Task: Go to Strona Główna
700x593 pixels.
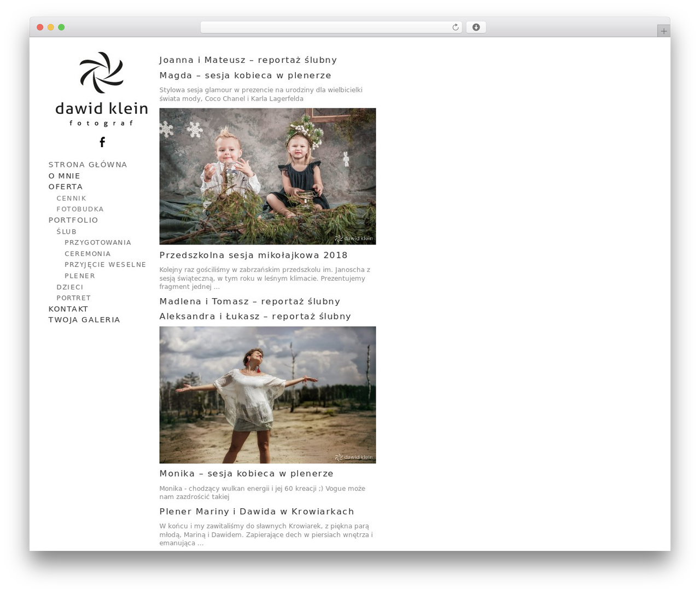Action: pos(87,165)
